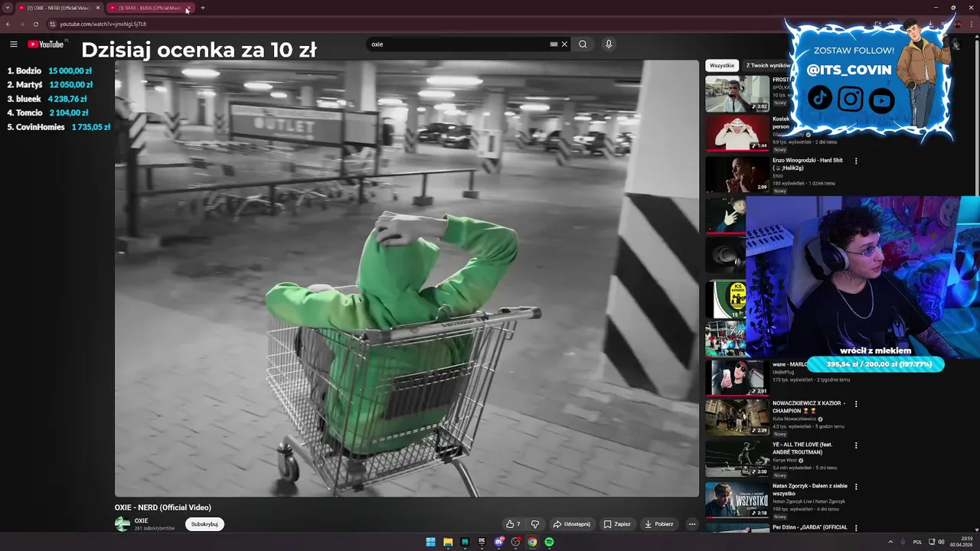Viewport: 980px width, 551px height.
Task: Open the wane - MARLO video thumbnail
Action: point(737,377)
